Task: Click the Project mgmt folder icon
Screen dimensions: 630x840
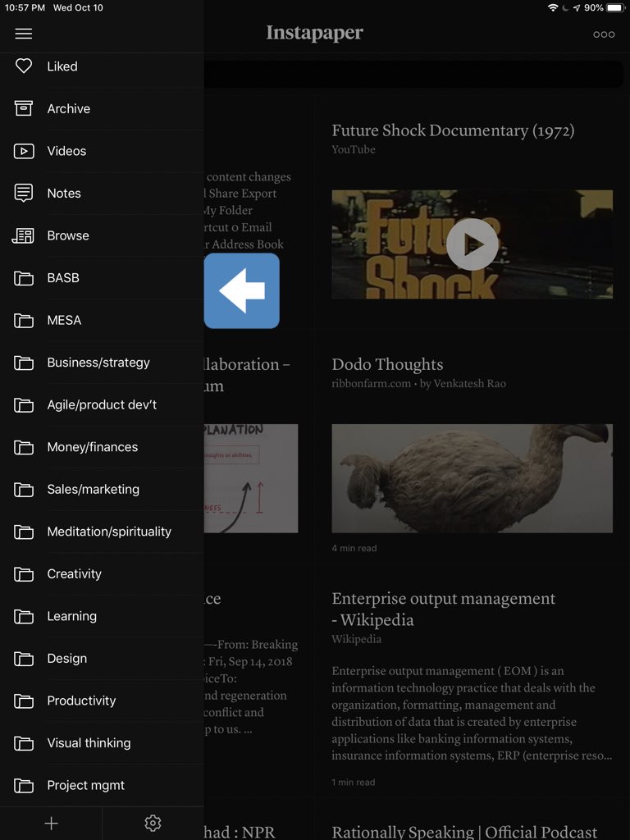Action: click(x=24, y=786)
